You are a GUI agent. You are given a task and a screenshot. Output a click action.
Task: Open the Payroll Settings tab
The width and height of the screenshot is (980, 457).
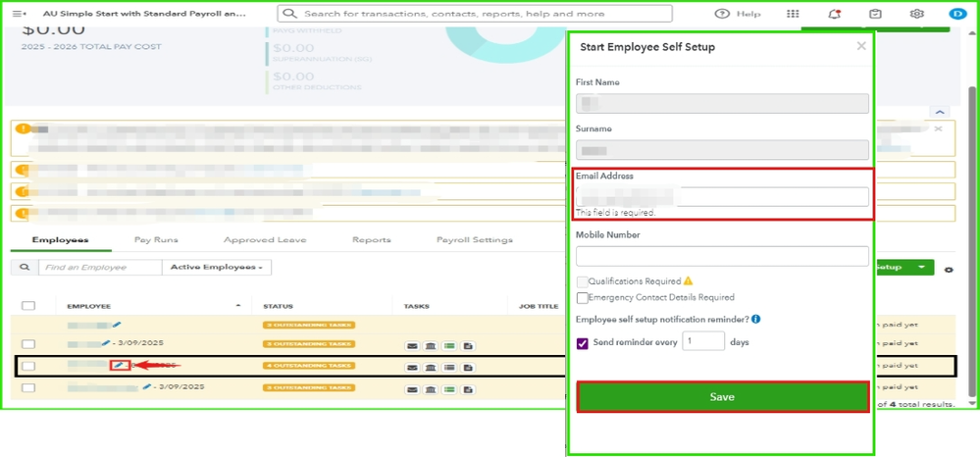pos(475,240)
